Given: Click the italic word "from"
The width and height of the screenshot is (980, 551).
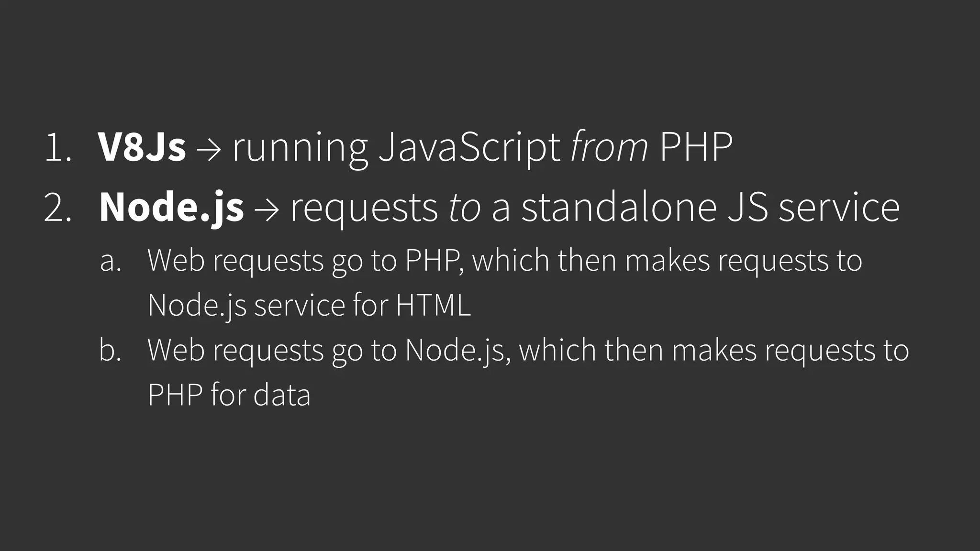Looking at the screenshot, I should [x=609, y=147].
